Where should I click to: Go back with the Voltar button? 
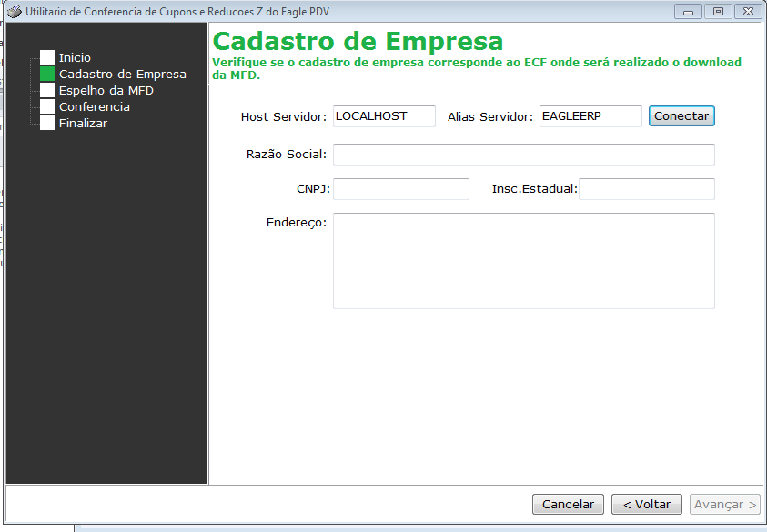(x=647, y=504)
